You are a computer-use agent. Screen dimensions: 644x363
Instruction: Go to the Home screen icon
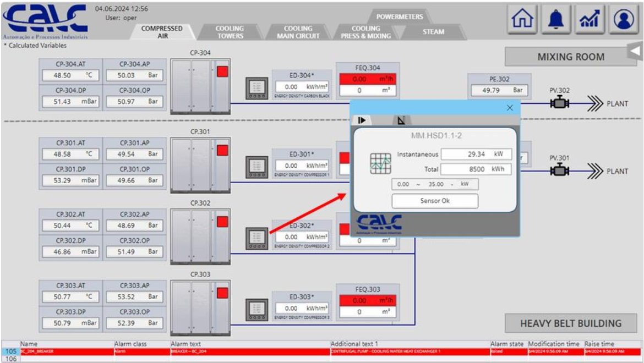tap(522, 20)
